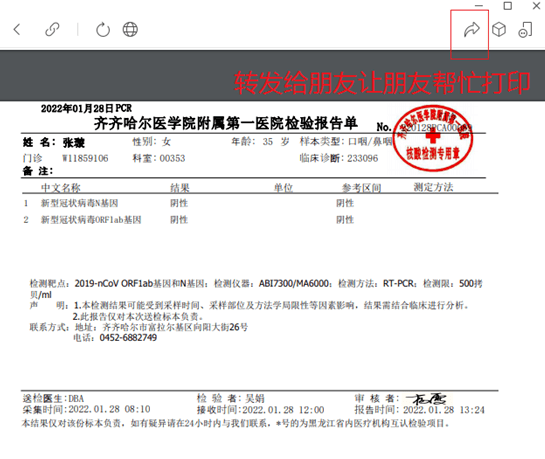
Task: Click the 'RT-PCR' detection method text
Action: (398, 284)
